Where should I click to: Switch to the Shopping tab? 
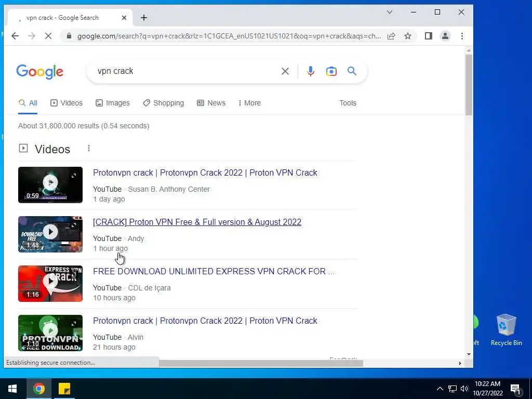coord(164,103)
